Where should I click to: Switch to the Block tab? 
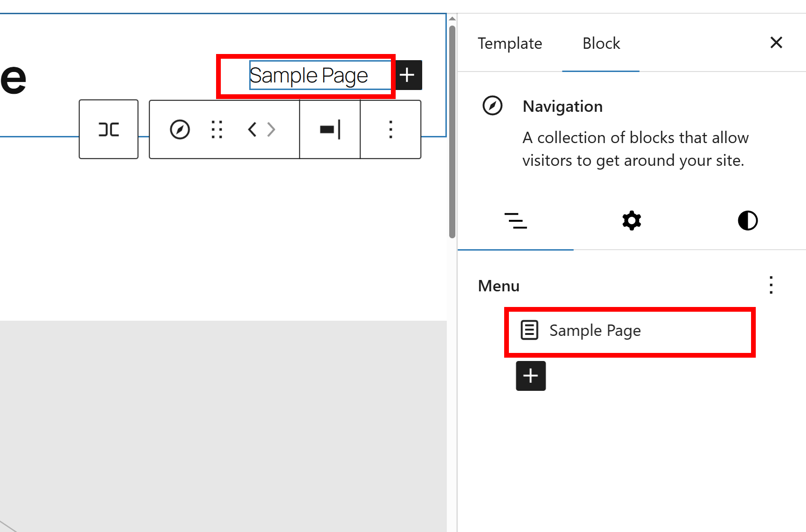601,43
